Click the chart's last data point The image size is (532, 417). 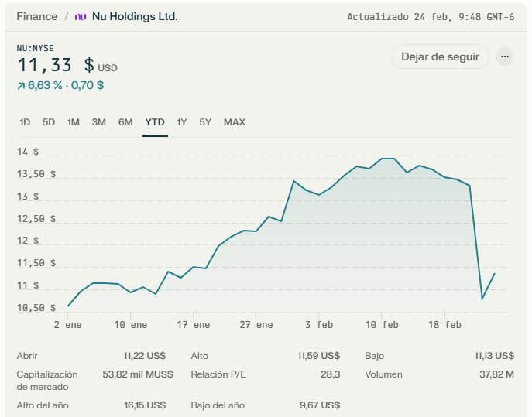494,273
